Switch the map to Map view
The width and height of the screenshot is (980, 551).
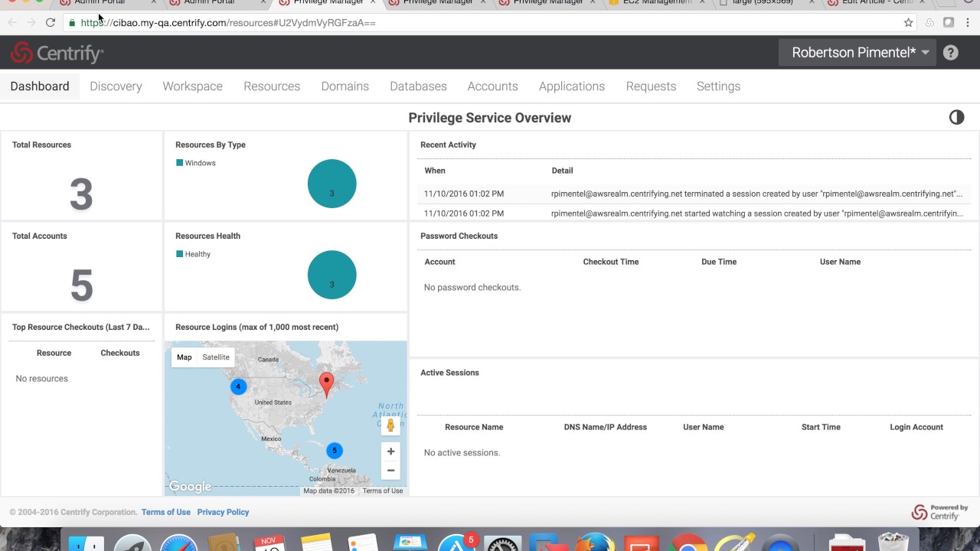click(185, 357)
